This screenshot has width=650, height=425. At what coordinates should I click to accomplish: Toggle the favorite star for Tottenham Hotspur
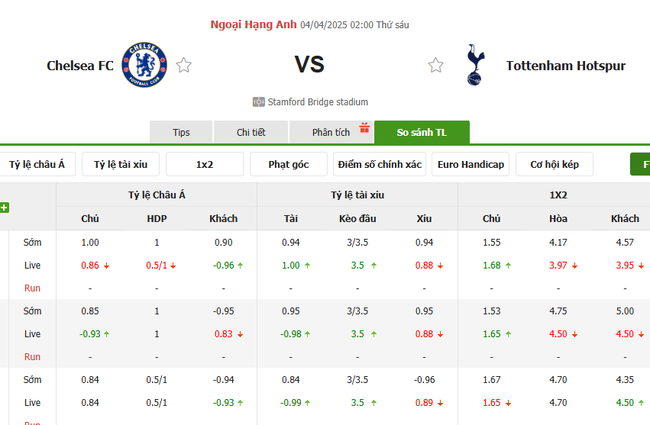(436, 66)
